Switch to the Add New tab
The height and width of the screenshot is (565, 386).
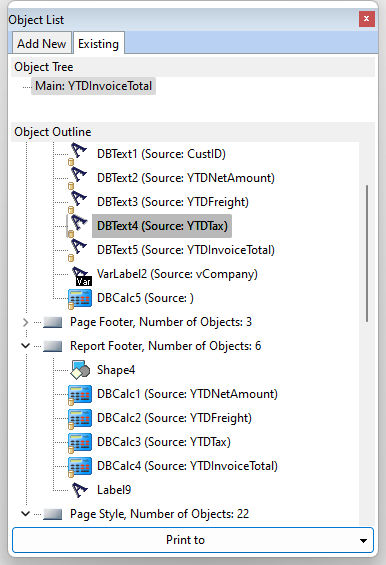click(42, 44)
